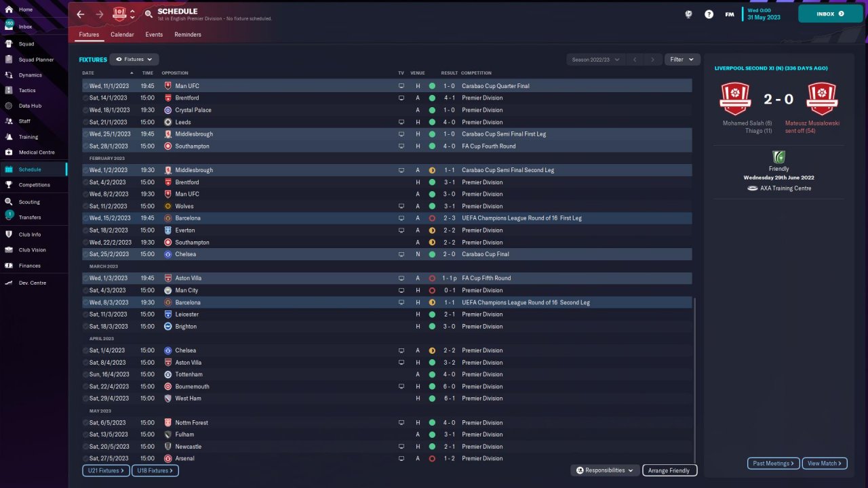
Task: Click the green result dot for Leeds
Action: coord(432,122)
